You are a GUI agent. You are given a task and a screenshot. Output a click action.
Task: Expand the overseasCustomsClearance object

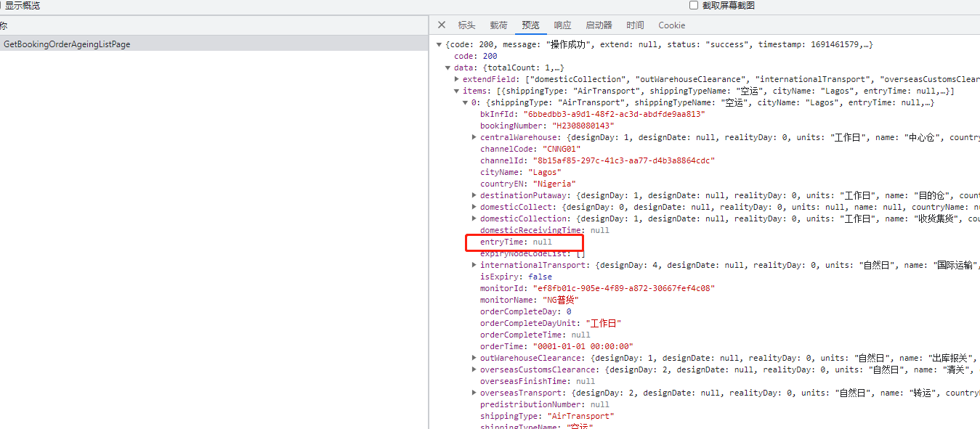point(474,369)
